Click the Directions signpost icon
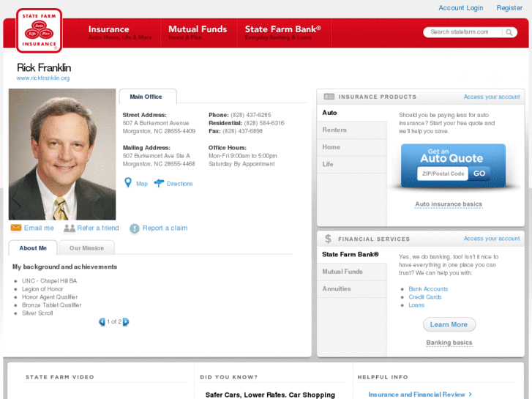The image size is (532, 399). [159, 183]
